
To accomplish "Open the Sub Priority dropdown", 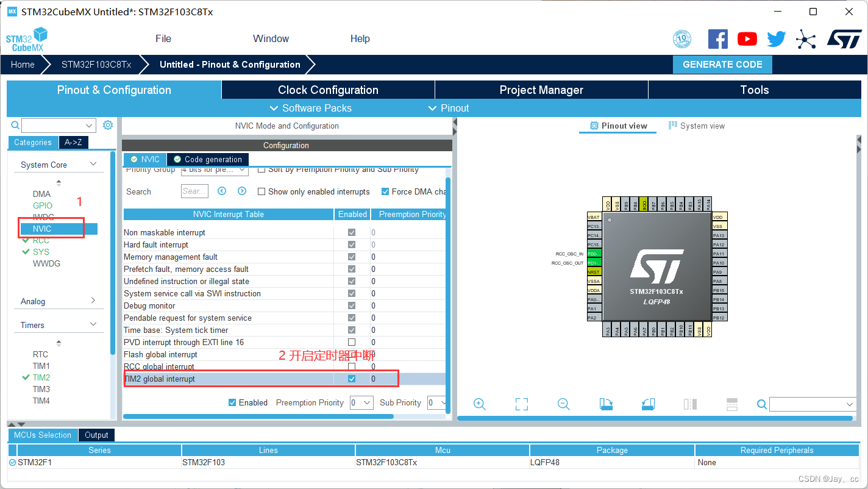I will [x=437, y=402].
